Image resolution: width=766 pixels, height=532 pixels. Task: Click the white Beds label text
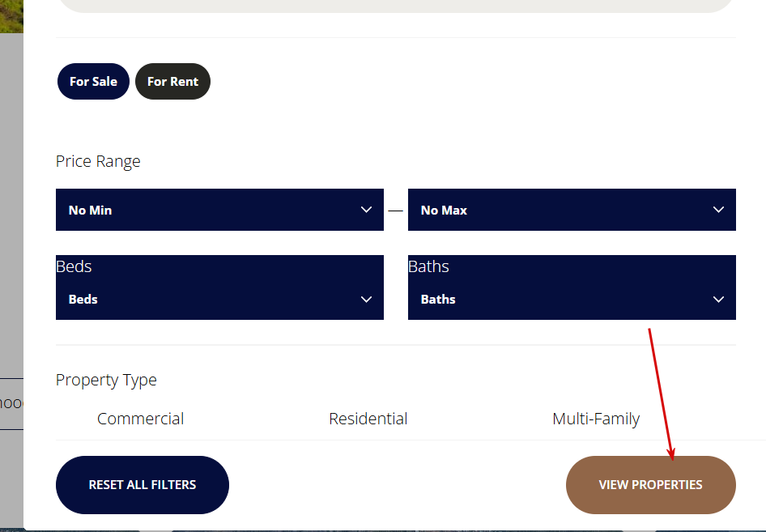point(74,266)
